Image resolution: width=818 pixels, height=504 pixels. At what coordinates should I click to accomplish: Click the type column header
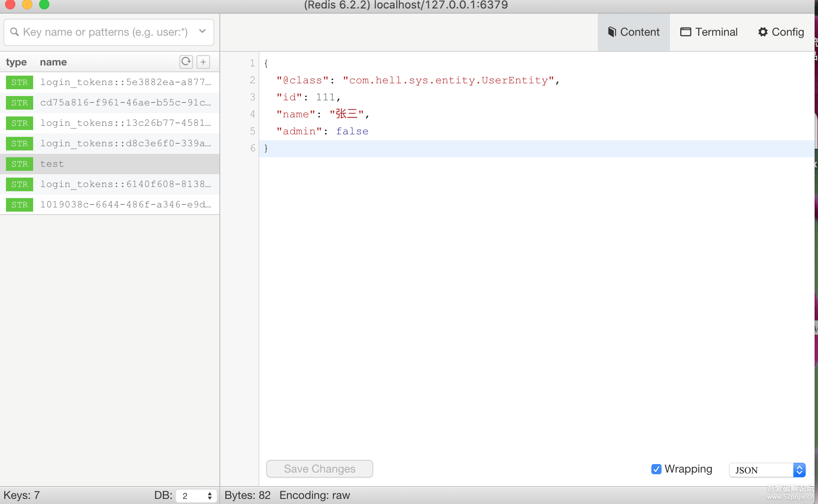coord(16,62)
